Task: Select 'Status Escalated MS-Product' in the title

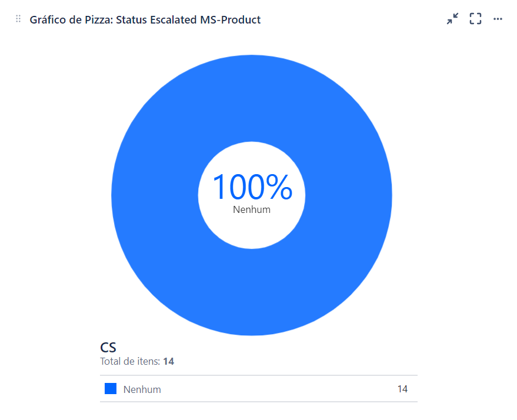Action: click(x=188, y=20)
